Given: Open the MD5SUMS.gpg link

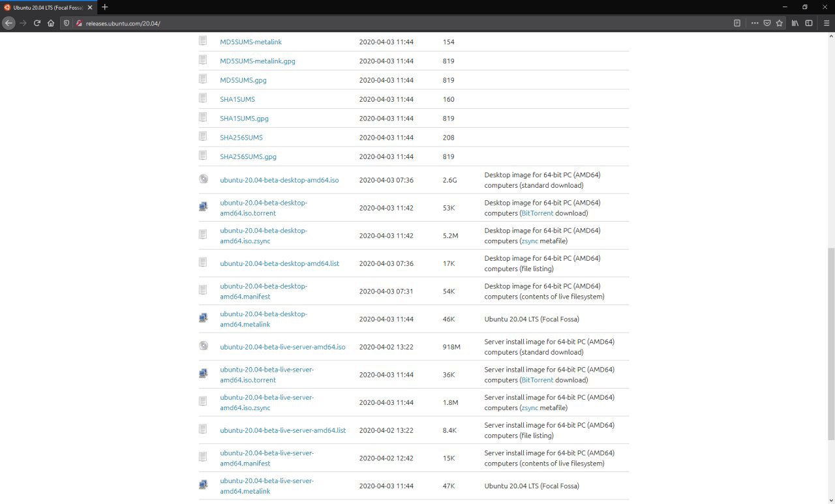Looking at the screenshot, I should click(243, 80).
